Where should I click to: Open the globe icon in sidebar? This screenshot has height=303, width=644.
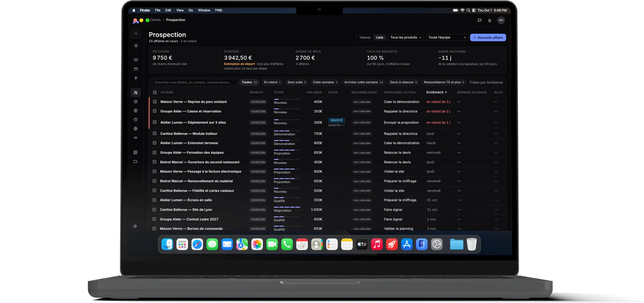coord(136,129)
